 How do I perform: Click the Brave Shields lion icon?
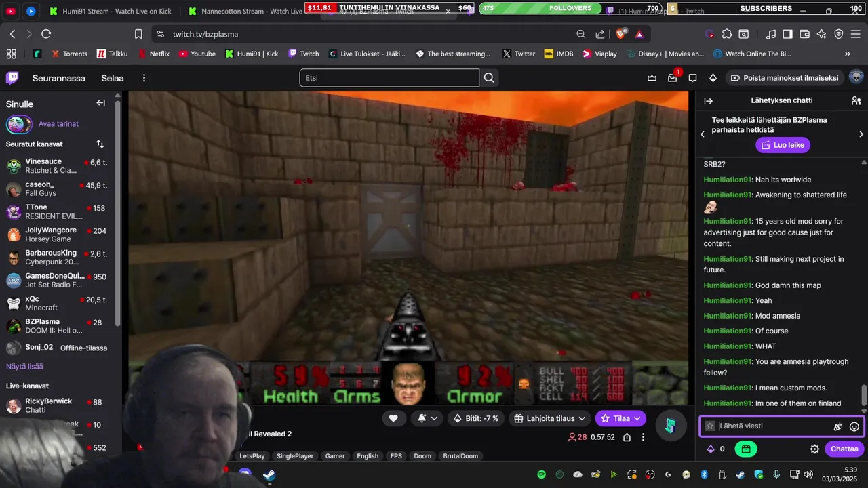620,34
